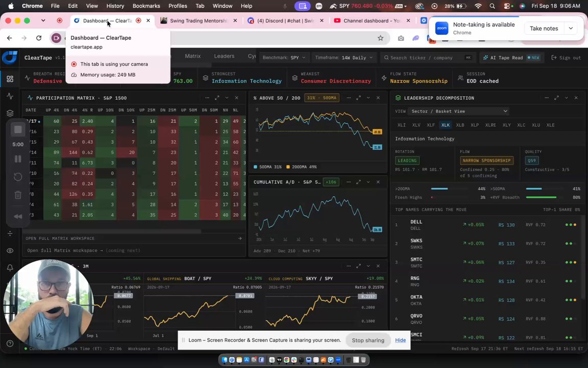Viewport: 588px width, 368px height.
Task: Open the AI Tape Read button
Action: 511,57
